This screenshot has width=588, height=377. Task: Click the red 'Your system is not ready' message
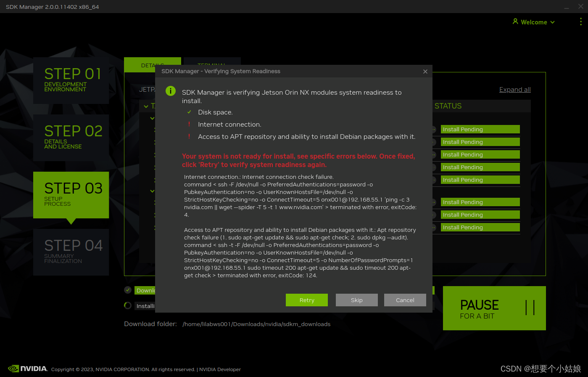click(x=298, y=160)
